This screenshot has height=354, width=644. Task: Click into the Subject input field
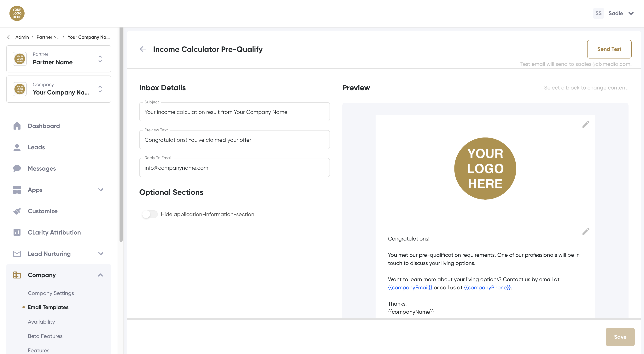pos(234,112)
